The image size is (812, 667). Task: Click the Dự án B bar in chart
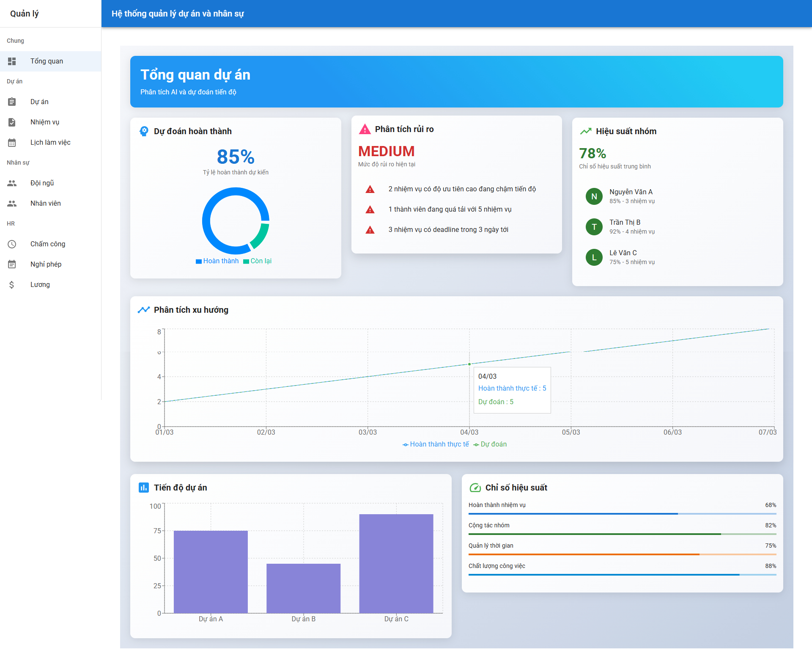pyautogui.click(x=303, y=588)
